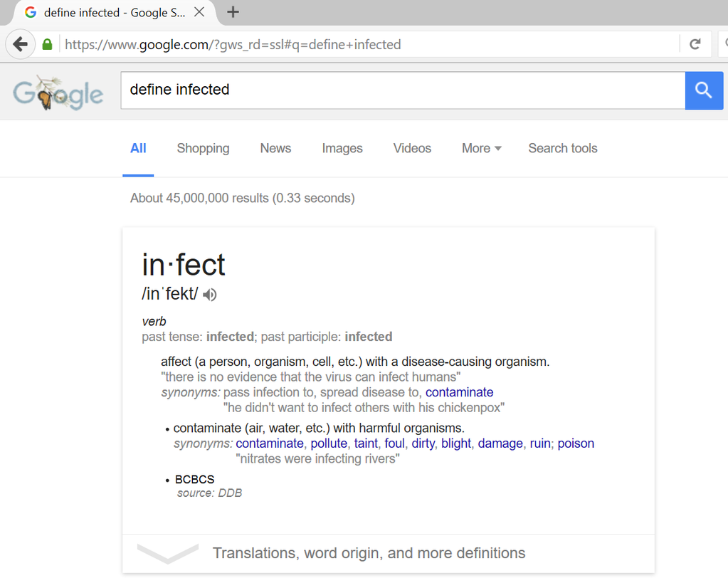Open the Videos results tab
Image resolution: width=728 pixels, height=578 pixels.
coord(412,148)
